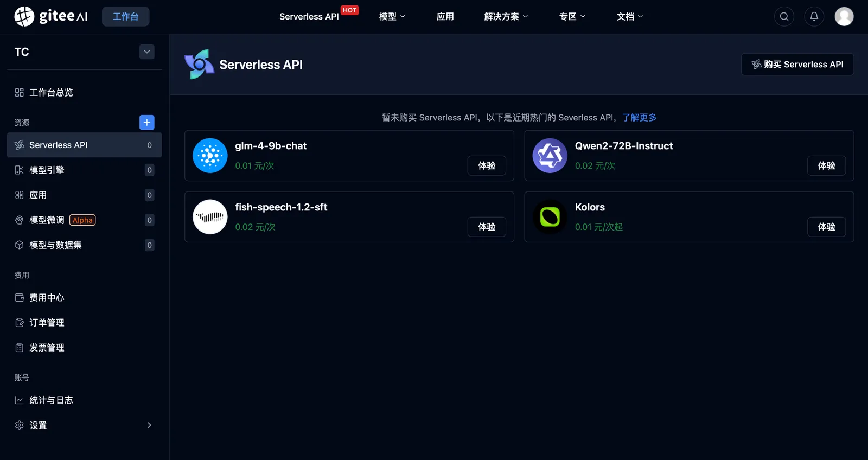
Task: Click the fish-speech-1.2-sft model logo
Action: [210, 217]
